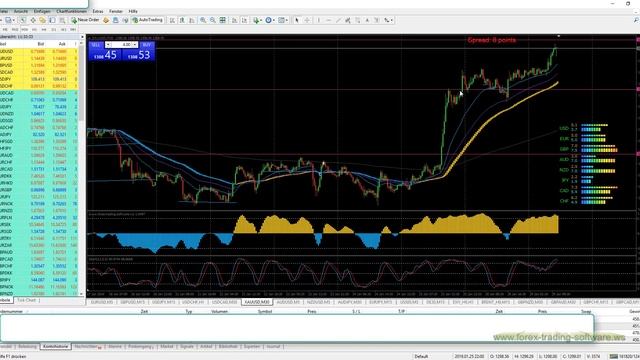640x360 pixels.
Task: Select the D1 timeframe button
Action: [x=53, y=29]
